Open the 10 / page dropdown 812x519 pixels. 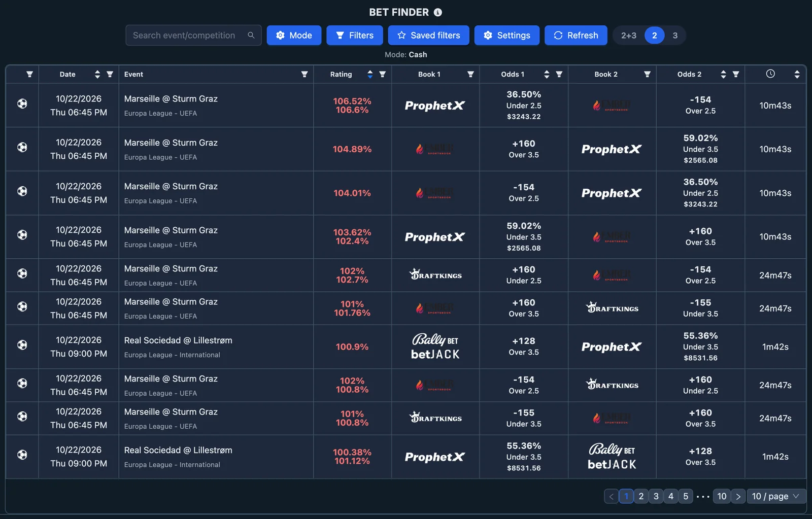coord(775,496)
